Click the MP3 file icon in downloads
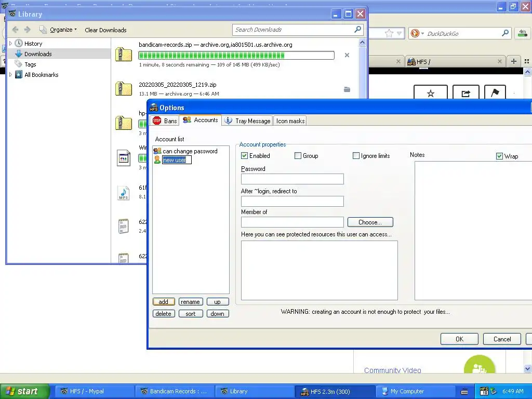Image resolution: width=532 pixels, height=399 pixels. [123, 193]
